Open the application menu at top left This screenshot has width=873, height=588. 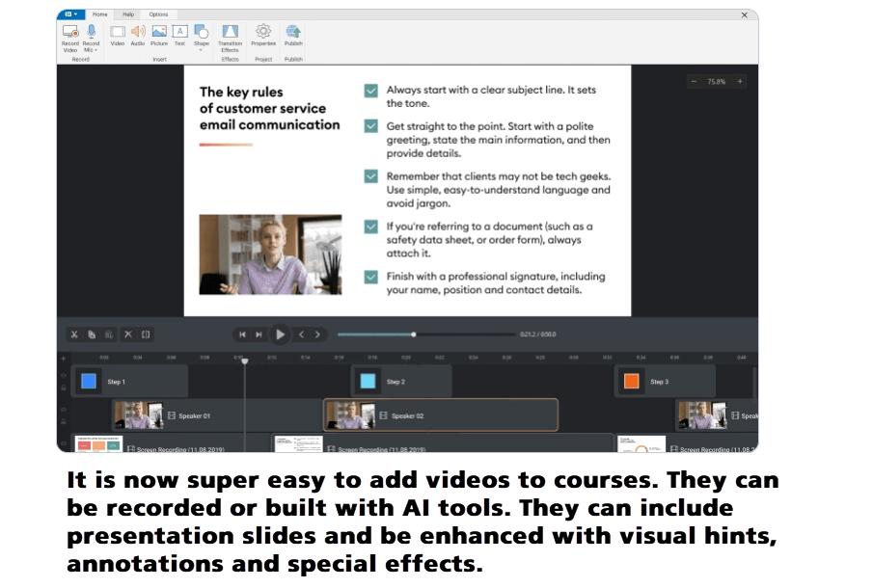tap(69, 14)
